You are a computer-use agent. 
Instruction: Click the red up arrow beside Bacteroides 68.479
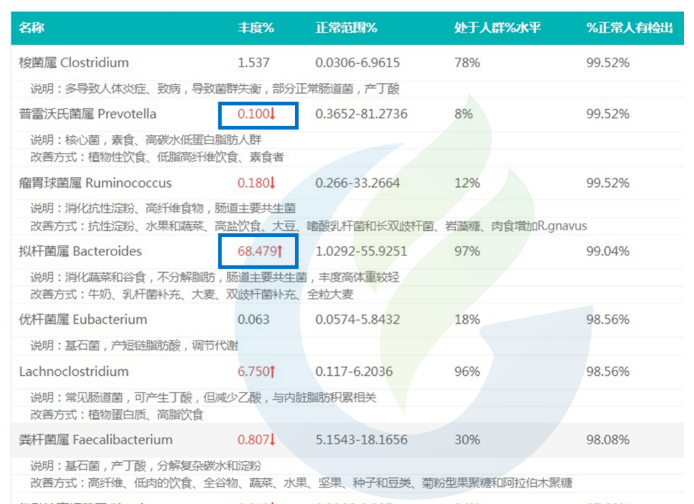point(280,251)
